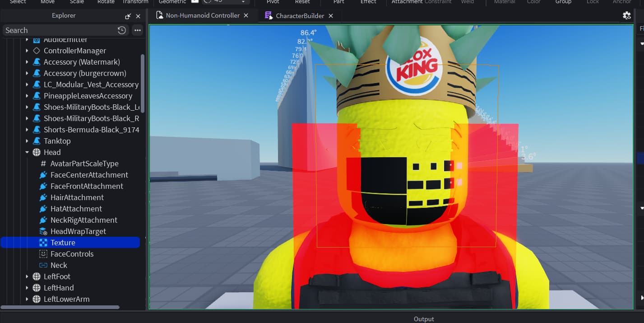Viewport: 644px width, 323px height.
Task: Click the Pivot toolbar button
Action: click(x=273, y=2)
